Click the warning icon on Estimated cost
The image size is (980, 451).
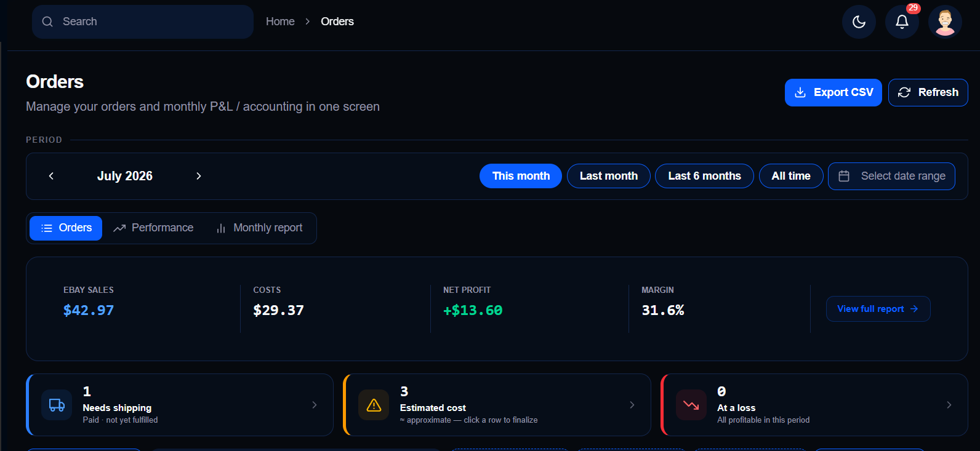374,405
